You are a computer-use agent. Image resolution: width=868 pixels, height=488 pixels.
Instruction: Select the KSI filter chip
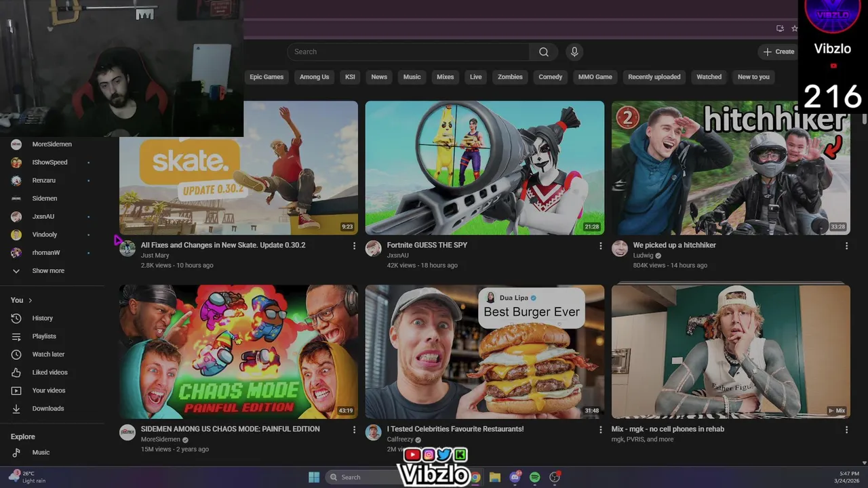[x=350, y=77]
